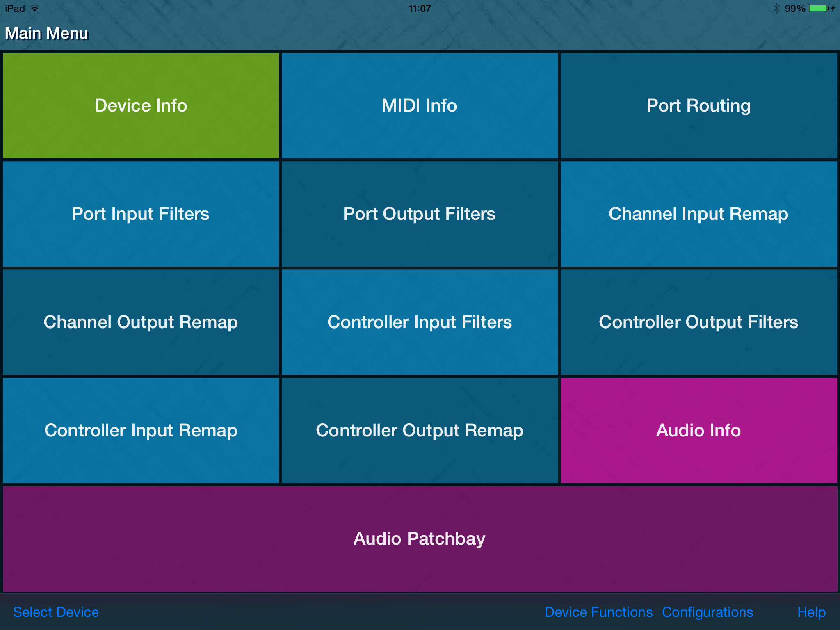This screenshot has width=840, height=630.
Task: Go to Controller Output Filters
Action: [x=698, y=322]
